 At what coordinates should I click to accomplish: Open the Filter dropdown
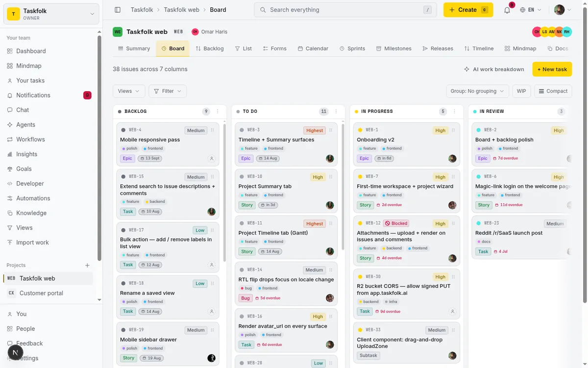pyautogui.click(x=168, y=91)
